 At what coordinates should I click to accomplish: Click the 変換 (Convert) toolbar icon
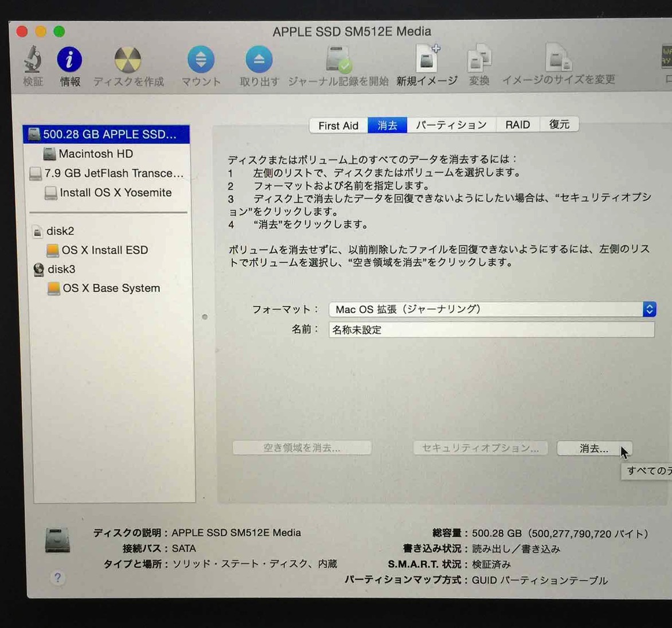tap(479, 58)
